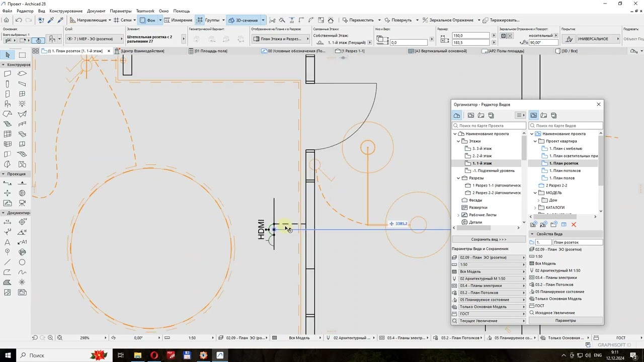The width and height of the screenshot is (644, 362).
Task: Select the Marquee tool in toolbox
Action: (x=22, y=55)
